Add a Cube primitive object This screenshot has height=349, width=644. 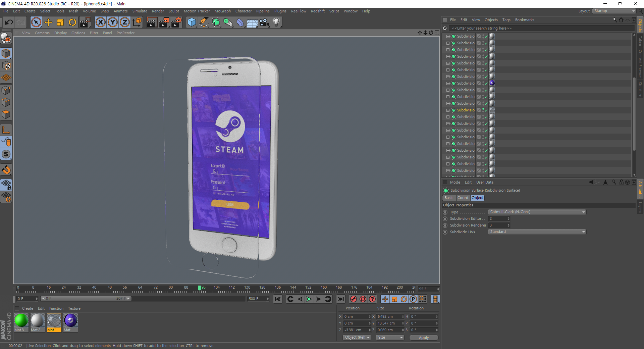[x=192, y=22]
